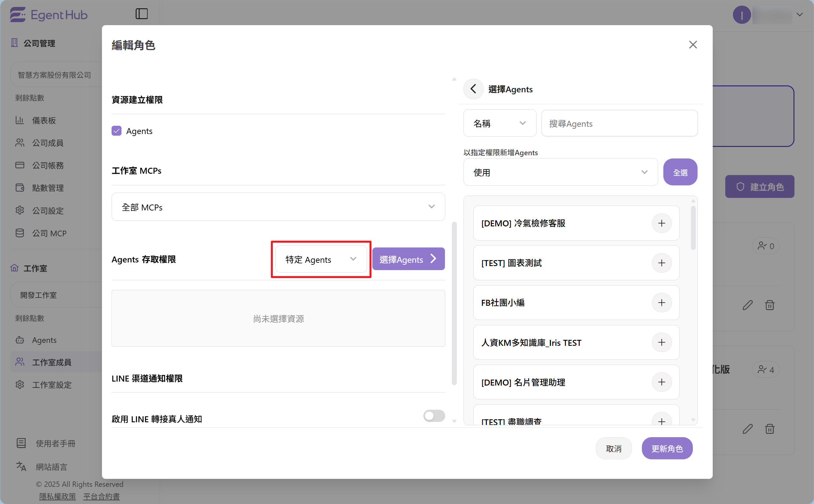Open 工作室成員 in the sidebar
The height and width of the screenshot is (504, 814).
[x=52, y=362]
